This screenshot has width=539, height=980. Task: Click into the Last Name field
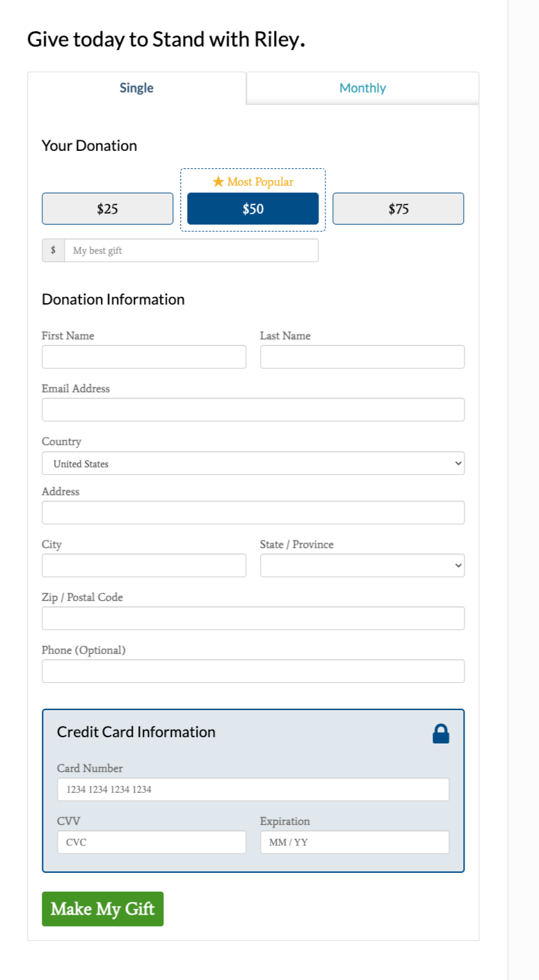[362, 357]
